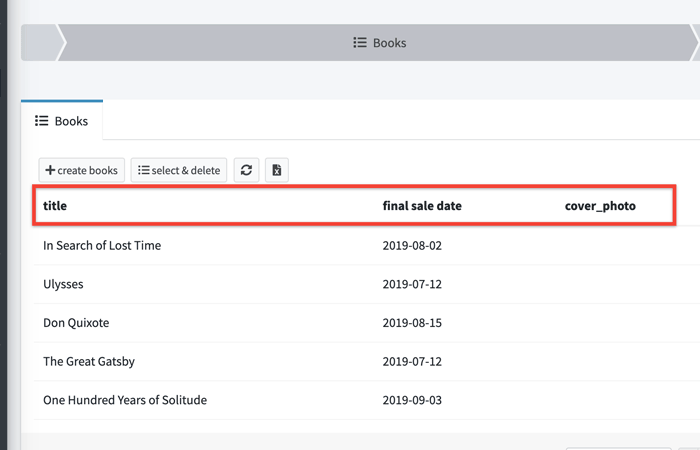Select the Ulysses book row

pyautogui.click(x=63, y=284)
